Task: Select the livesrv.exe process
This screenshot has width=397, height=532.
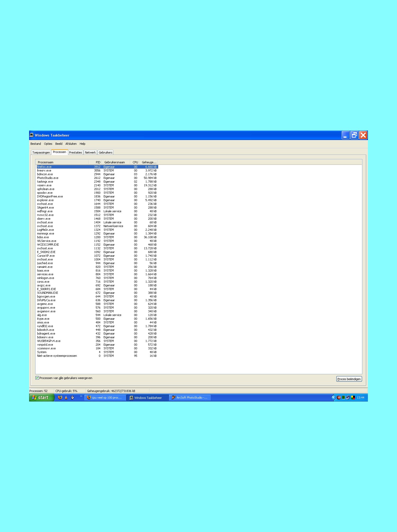Action: tap(97, 170)
